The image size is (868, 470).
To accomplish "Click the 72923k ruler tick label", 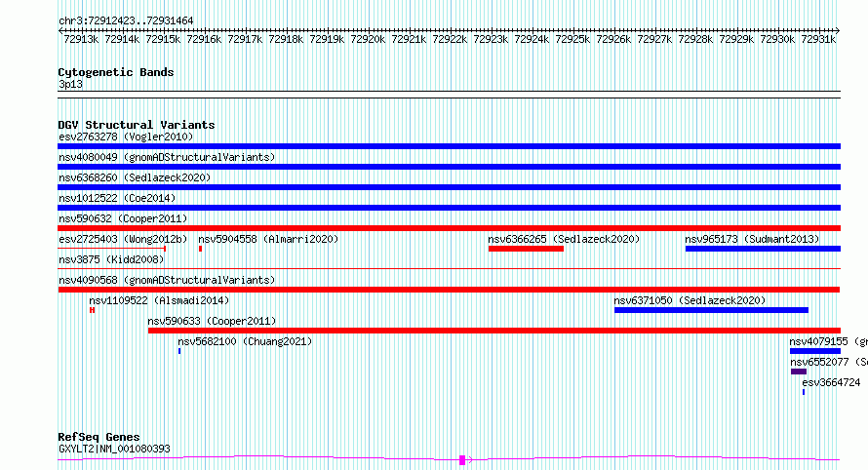I will (491, 39).
